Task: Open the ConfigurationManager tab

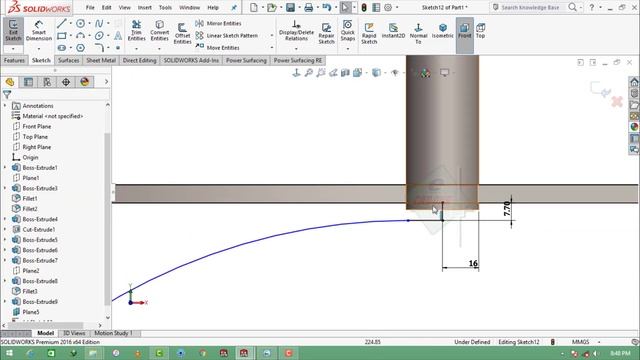Action: pyautogui.click(x=47, y=82)
